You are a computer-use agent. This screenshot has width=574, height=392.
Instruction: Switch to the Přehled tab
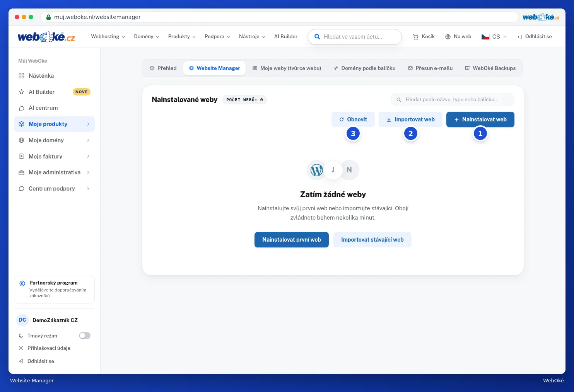click(163, 68)
